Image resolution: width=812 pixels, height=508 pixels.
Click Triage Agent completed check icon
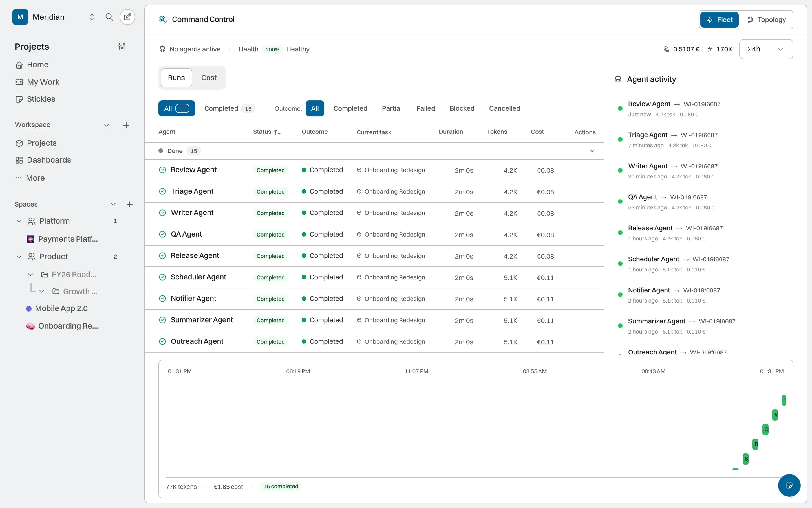[162, 192]
